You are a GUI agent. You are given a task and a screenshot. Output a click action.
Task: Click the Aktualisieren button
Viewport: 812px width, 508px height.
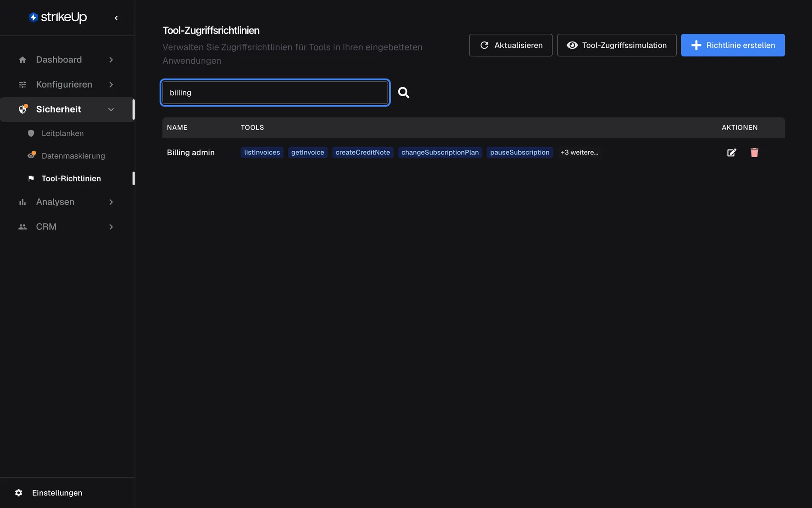coord(511,45)
